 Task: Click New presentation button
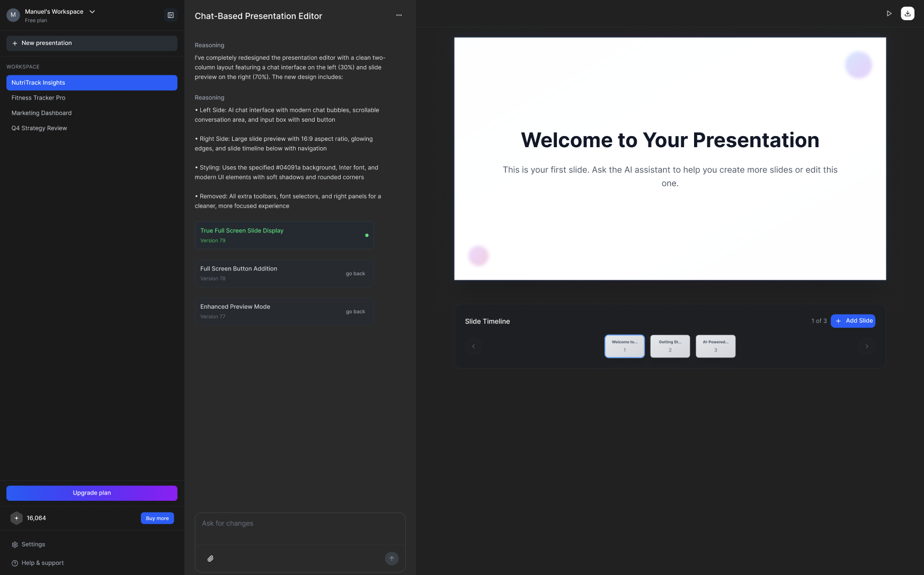click(x=92, y=43)
